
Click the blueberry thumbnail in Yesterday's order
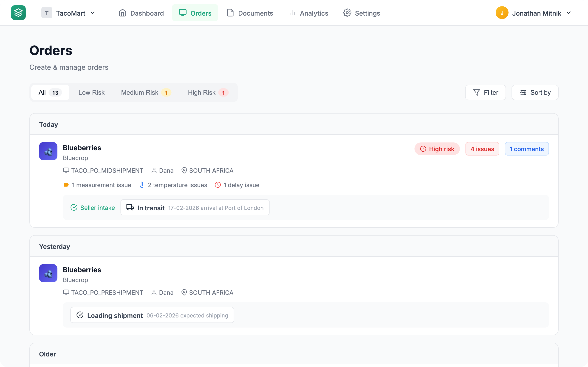pyautogui.click(x=48, y=273)
